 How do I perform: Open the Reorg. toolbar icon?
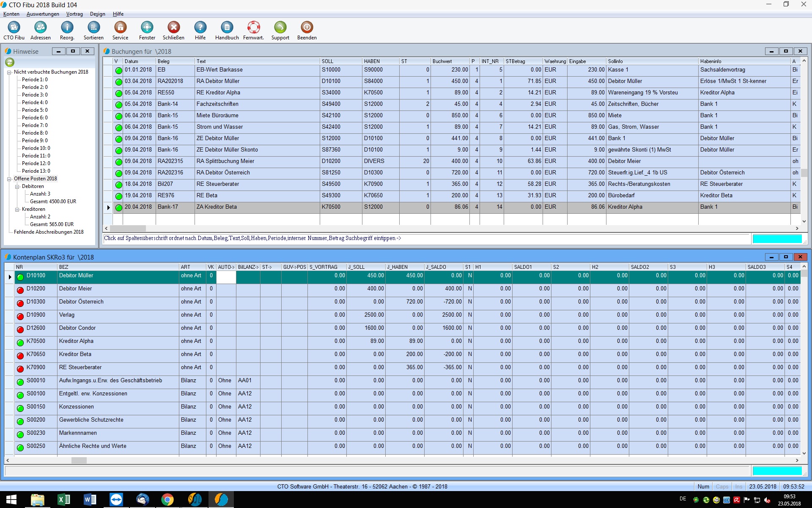click(x=67, y=28)
